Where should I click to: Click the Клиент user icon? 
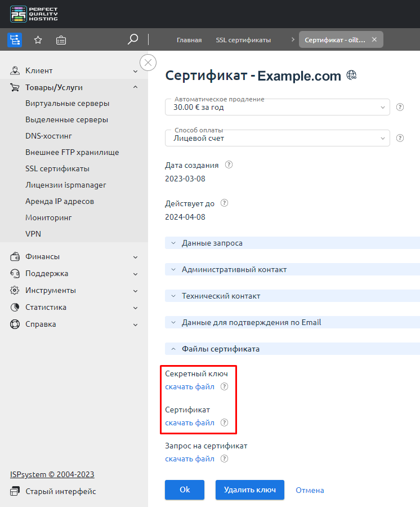(15, 70)
